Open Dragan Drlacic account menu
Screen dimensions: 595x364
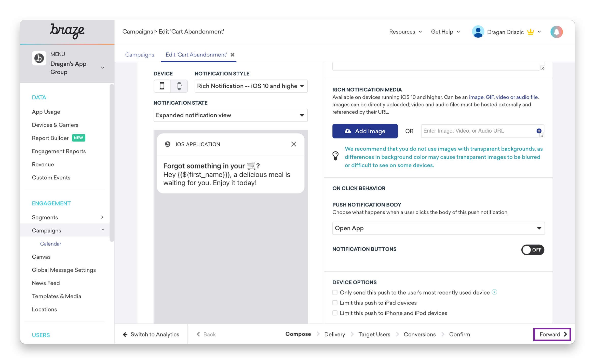(507, 32)
